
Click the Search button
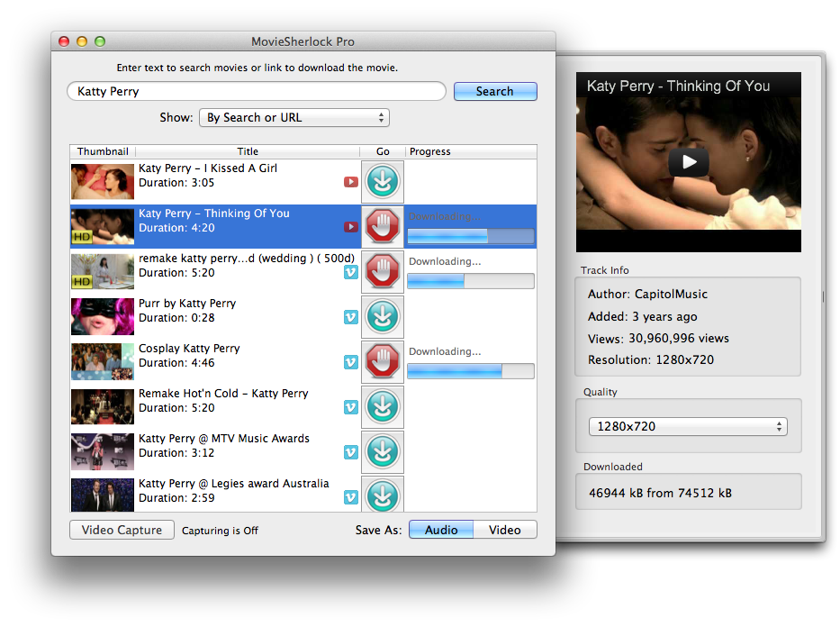pos(495,91)
